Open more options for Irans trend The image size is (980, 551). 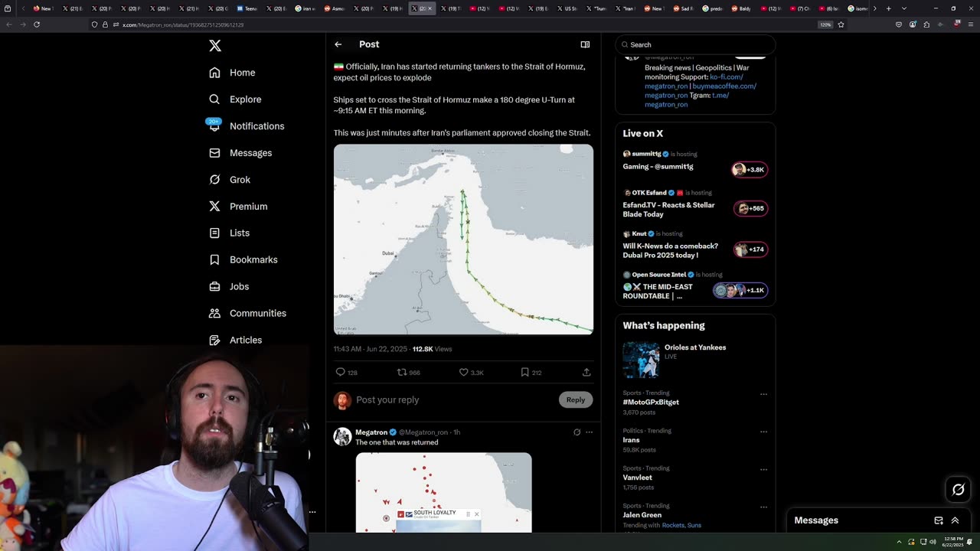point(763,432)
